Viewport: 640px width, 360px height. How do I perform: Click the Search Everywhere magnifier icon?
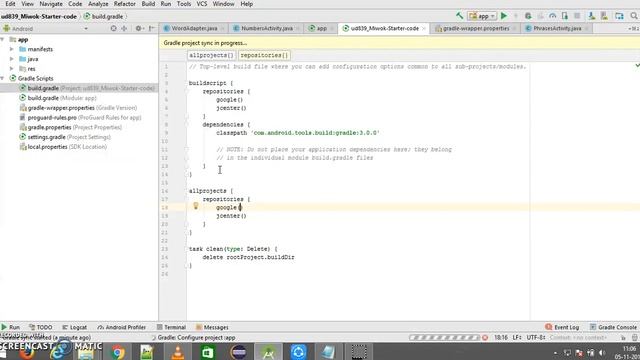click(634, 16)
